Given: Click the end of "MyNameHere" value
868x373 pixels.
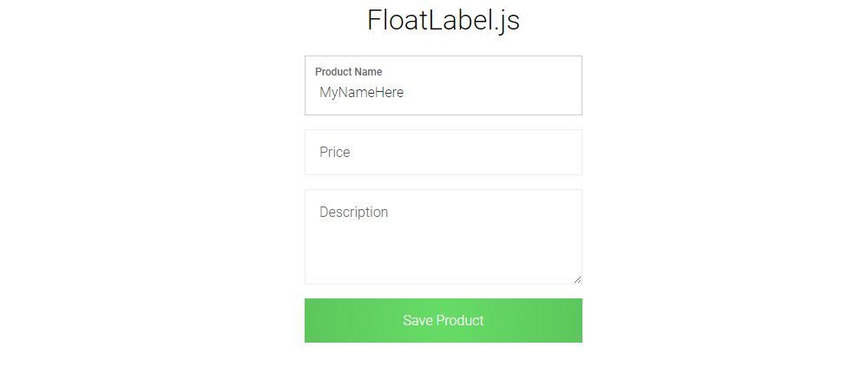Looking at the screenshot, I should [x=404, y=93].
